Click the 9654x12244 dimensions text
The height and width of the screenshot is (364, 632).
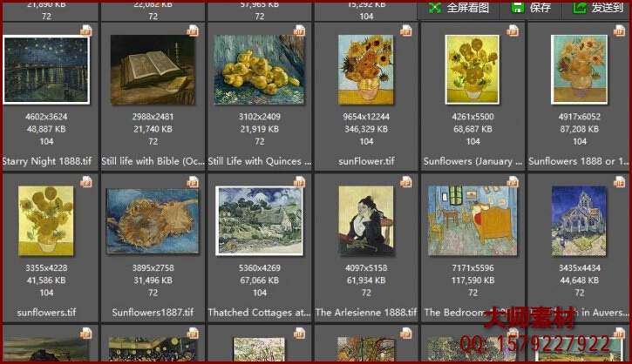366,117
